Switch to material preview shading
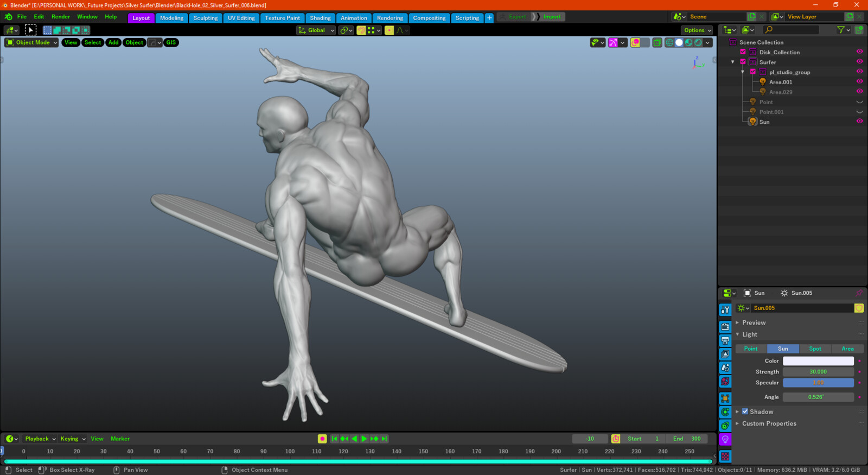868x475 pixels. (688, 42)
